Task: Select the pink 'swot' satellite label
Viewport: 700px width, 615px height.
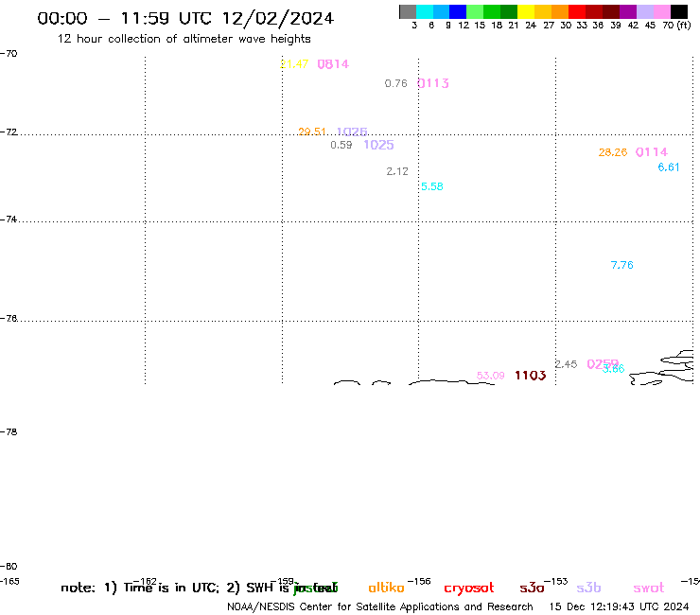Action: (x=649, y=588)
